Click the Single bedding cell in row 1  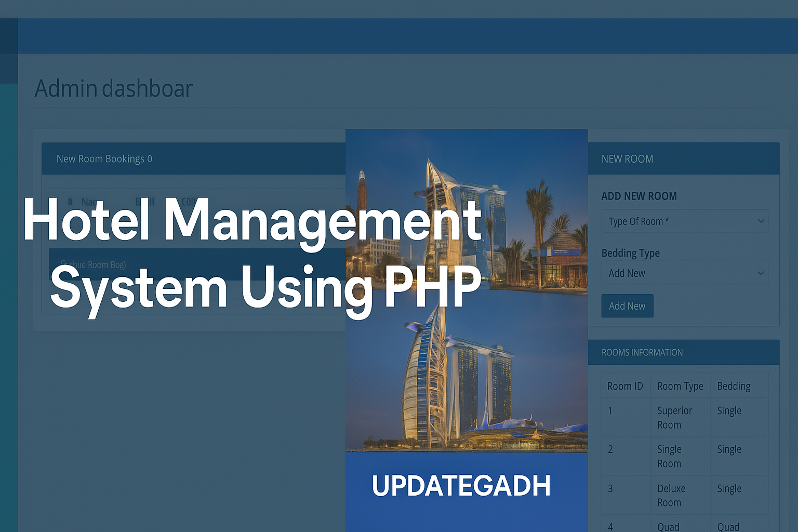click(739, 418)
